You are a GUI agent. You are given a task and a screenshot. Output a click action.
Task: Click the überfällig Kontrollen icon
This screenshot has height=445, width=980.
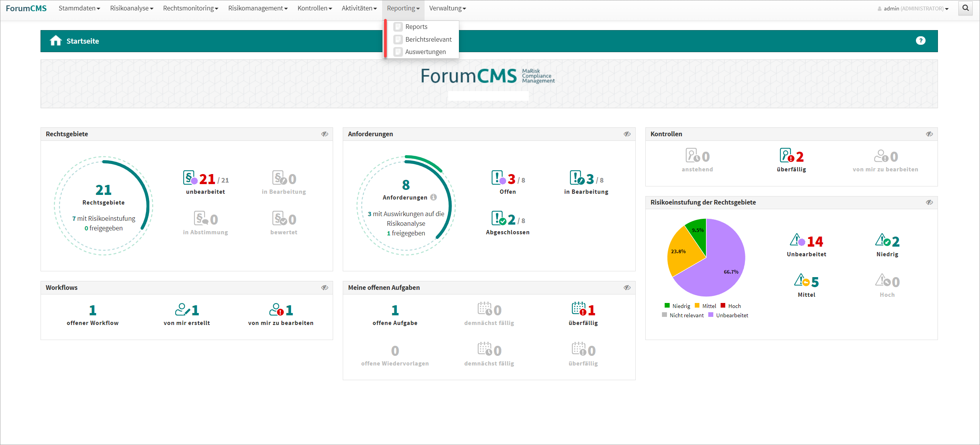pos(786,156)
